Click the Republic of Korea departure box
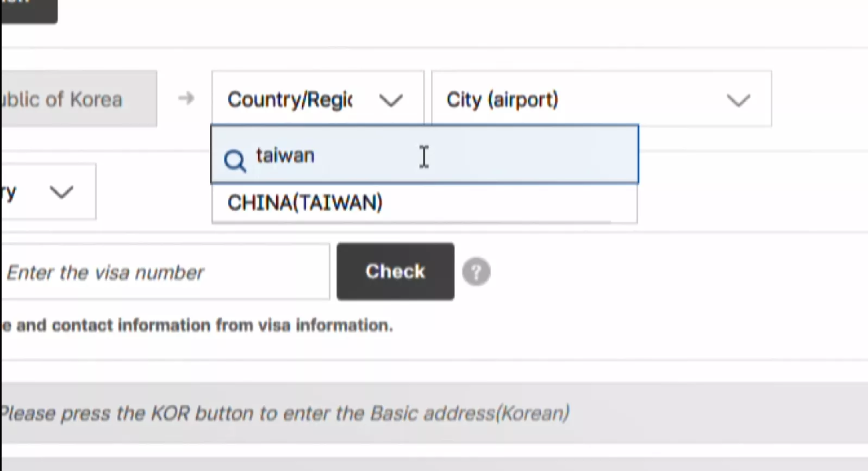 coord(78,99)
